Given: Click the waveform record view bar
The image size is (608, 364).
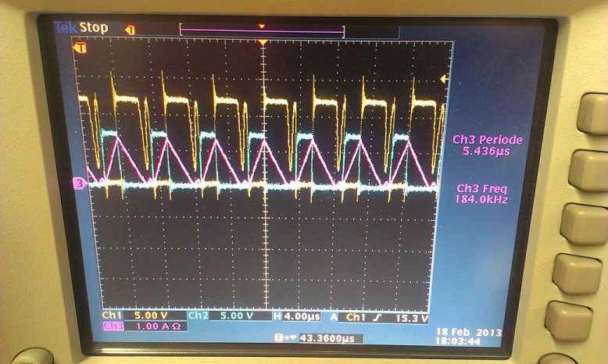Looking at the screenshot, I should tap(262, 30).
